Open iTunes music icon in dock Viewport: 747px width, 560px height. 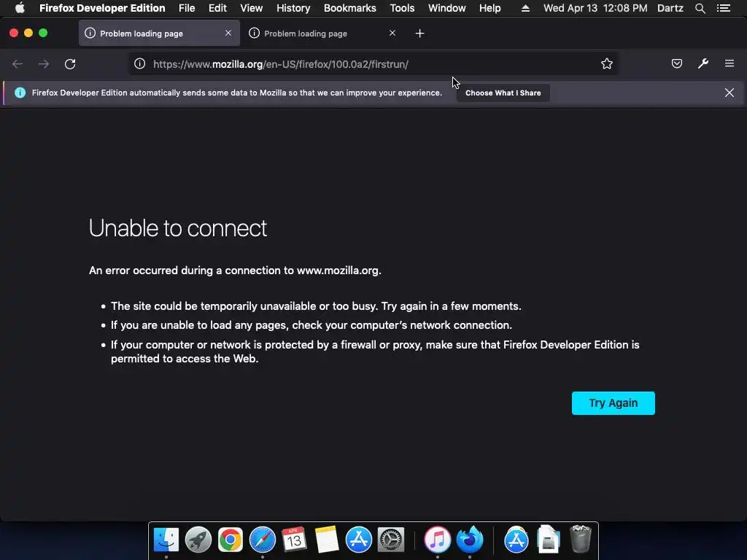pos(438,540)
